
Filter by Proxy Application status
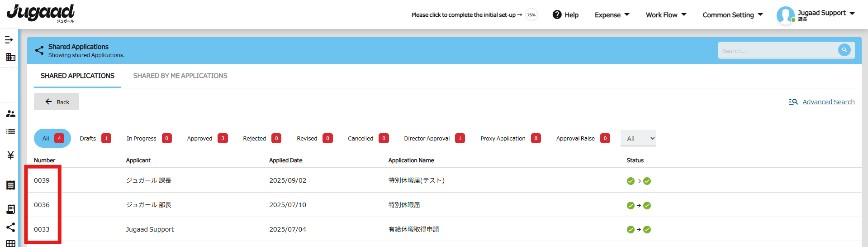510,138
